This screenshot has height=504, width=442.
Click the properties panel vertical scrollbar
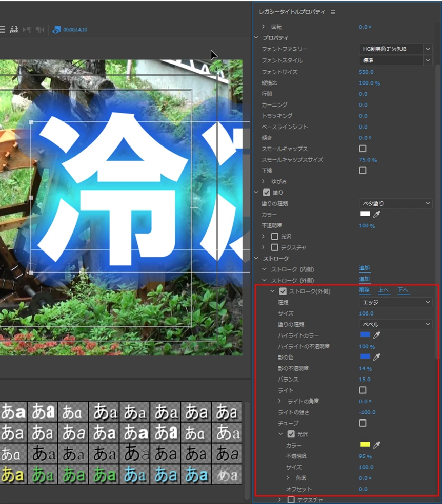437,212
